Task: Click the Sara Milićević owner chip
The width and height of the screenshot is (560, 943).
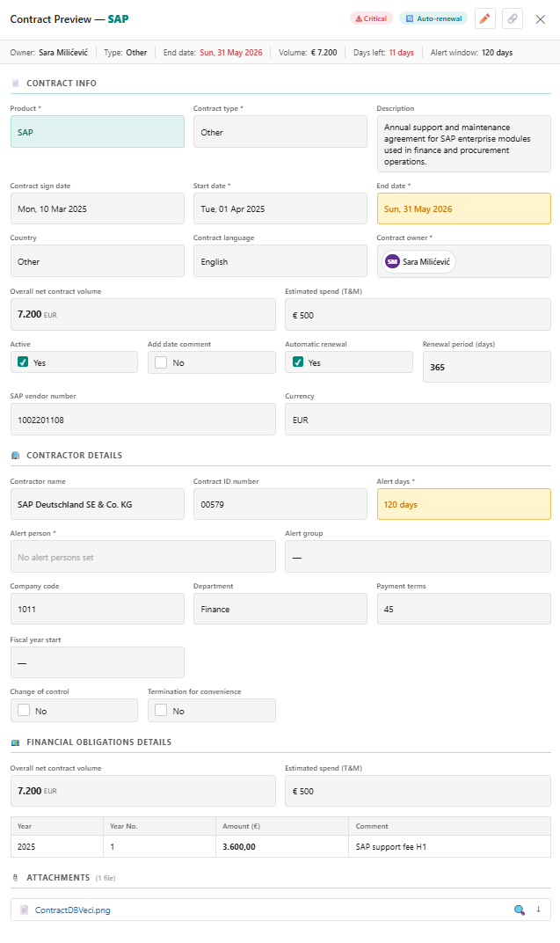Action: click(418, 261)
